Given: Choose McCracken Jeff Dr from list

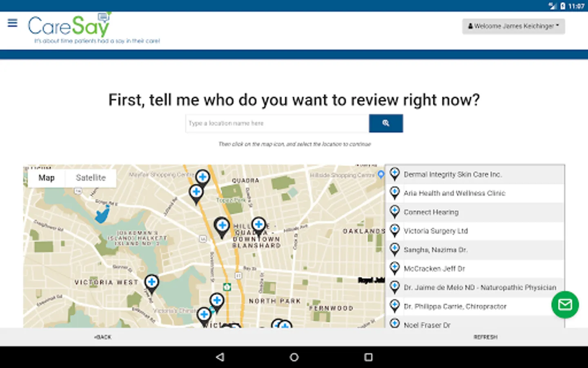Looking at the screenshot, I should (x=475, y=269).
